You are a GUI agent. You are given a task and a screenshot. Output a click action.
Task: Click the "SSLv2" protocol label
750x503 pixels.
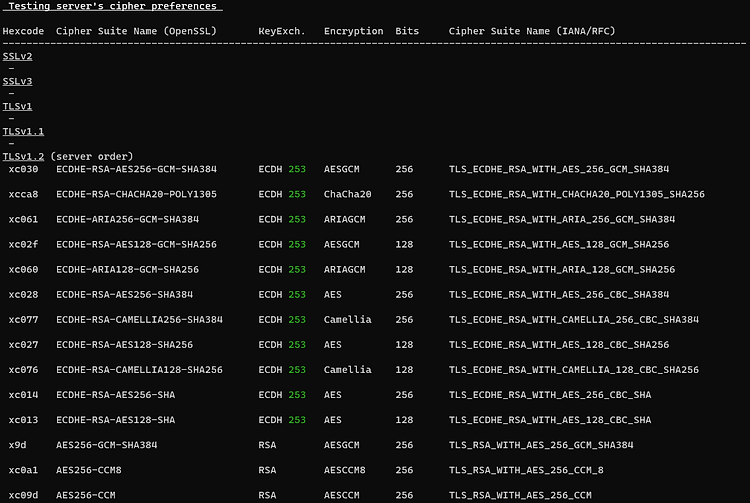pyautogui.click(x=18, y=56)
